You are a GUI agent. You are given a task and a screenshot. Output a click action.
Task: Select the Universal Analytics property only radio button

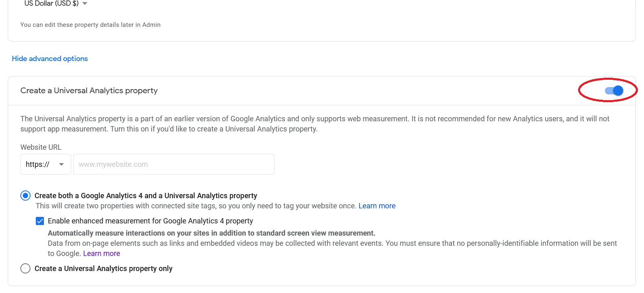25,269
